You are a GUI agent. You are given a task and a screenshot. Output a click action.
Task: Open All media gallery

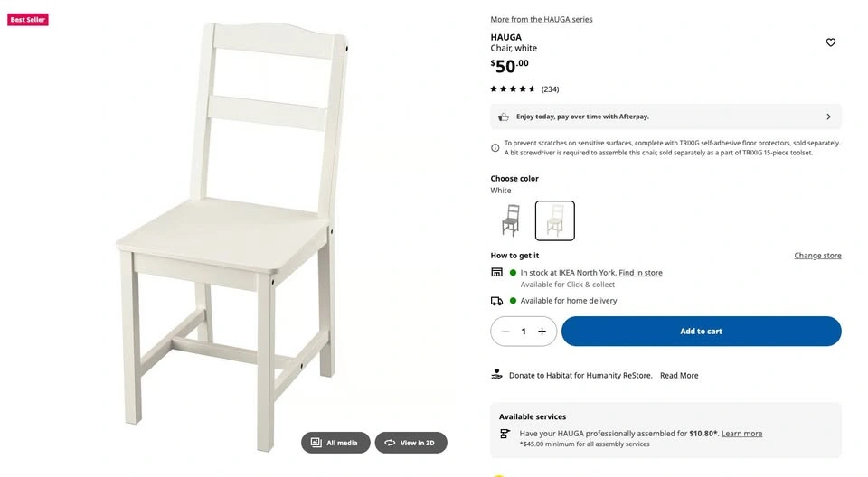pyautogui.click(x=335, y=443)
